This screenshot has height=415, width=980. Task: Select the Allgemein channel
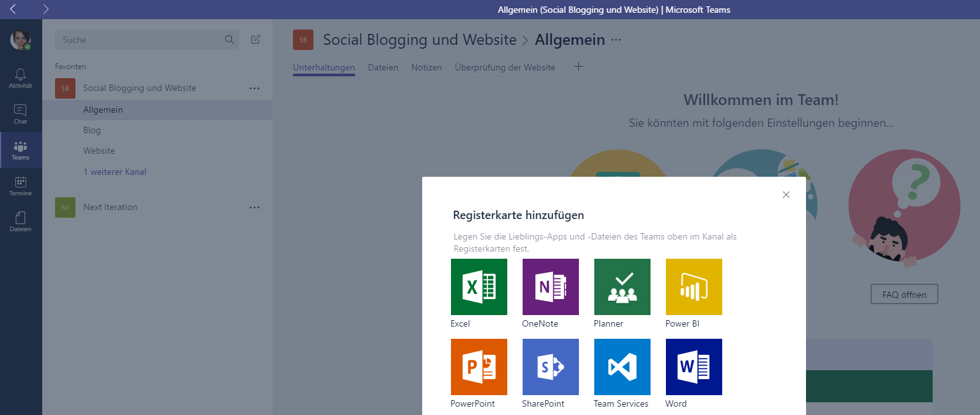pyautogui.click(x=157, y=110)
